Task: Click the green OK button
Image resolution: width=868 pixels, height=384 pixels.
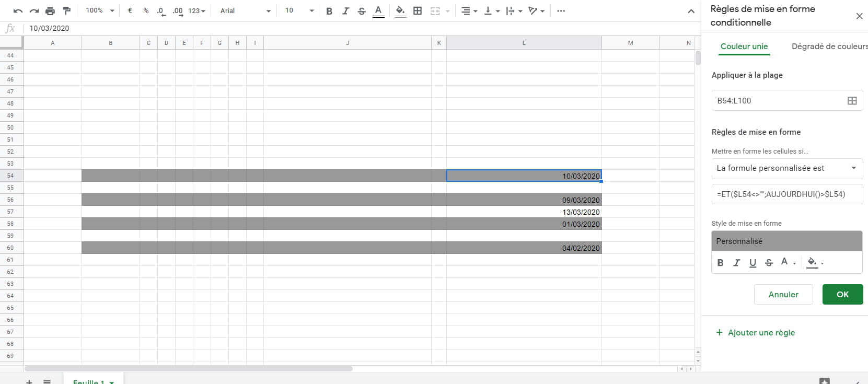Action: pos(842,295)
